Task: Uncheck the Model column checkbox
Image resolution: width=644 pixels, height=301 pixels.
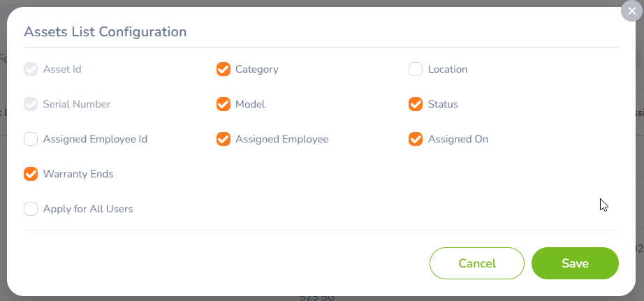Action: click(x=224, y=104)
